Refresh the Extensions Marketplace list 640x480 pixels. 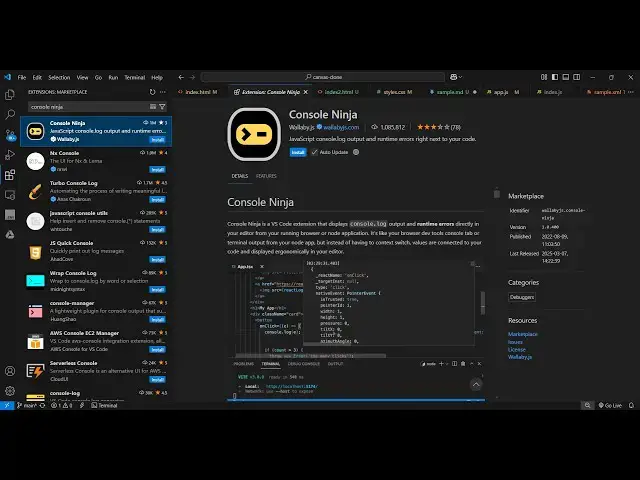(152, 92)
